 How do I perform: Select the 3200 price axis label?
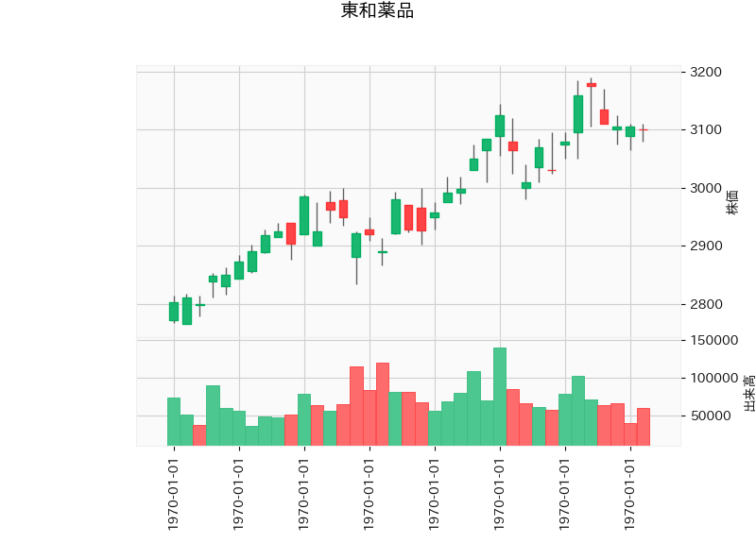[706, 73]
